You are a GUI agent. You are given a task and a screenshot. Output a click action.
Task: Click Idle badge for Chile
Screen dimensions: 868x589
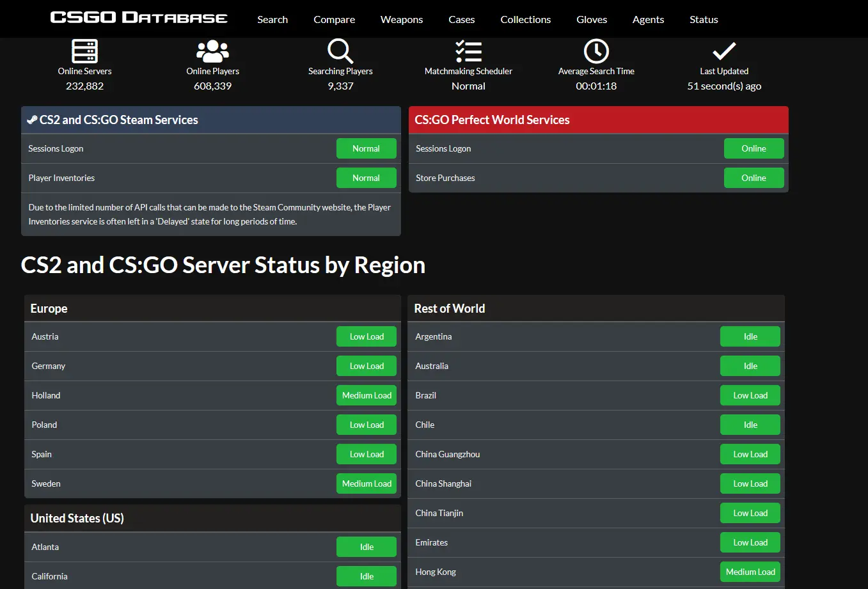tap(750, 425)
